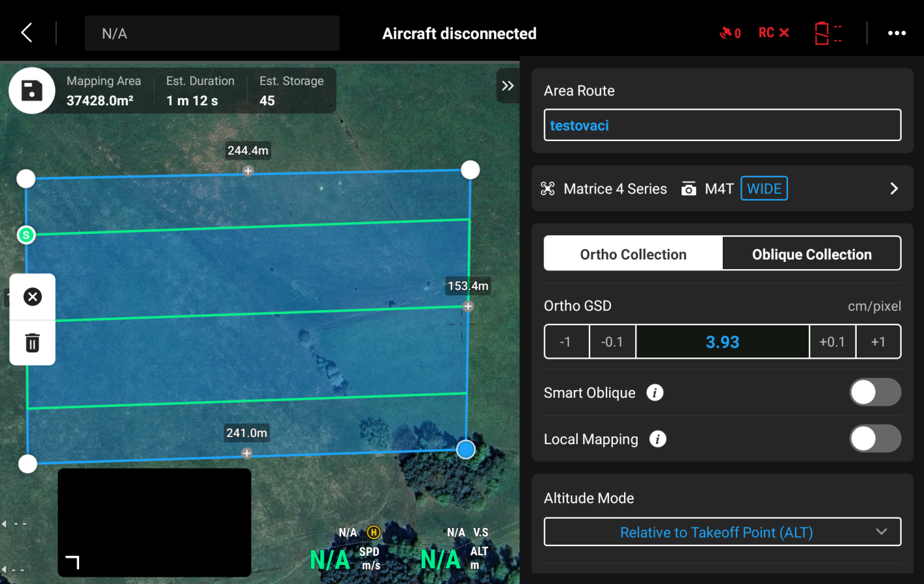Viewport: 924px width, 584px height.
Task: Click the green S start point marker
Action: (x=26, y=235)
